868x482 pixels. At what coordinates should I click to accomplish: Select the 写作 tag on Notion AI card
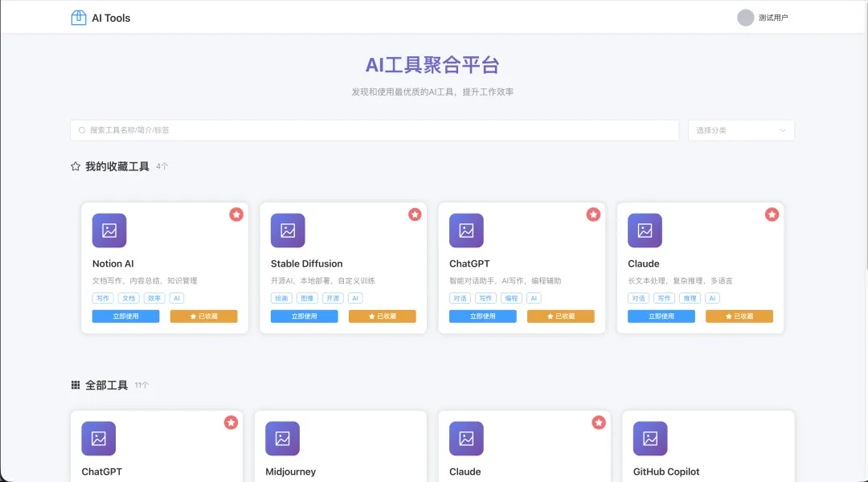(103, 298)
